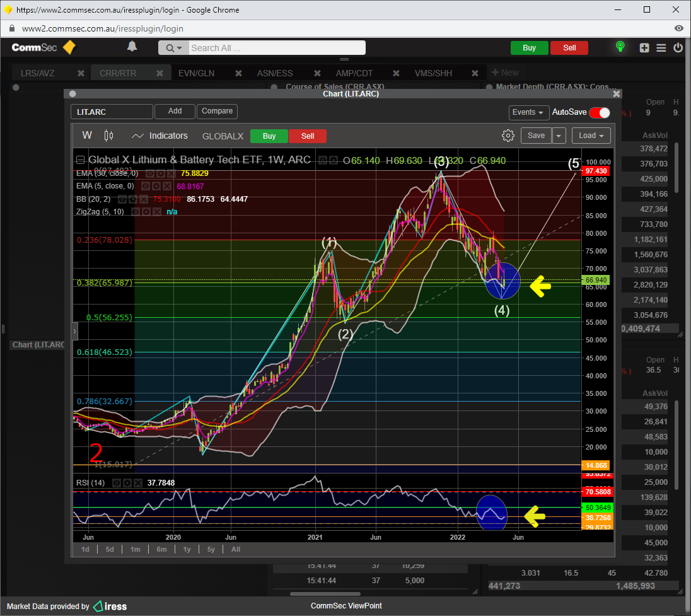Close the VMS/SHH tab

(475, 73)
